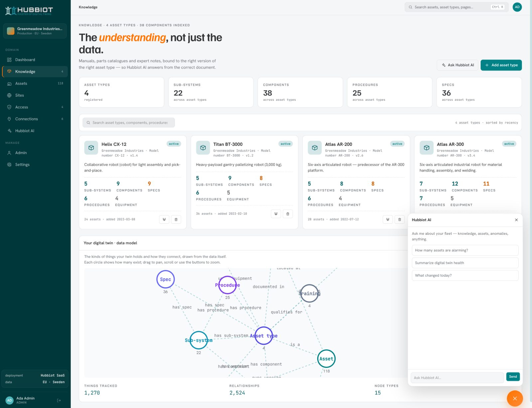Open the Atlas AR-300 asset type title
Image resolution: width=532 pixels, height=408 pixels.
click(450, 144)
